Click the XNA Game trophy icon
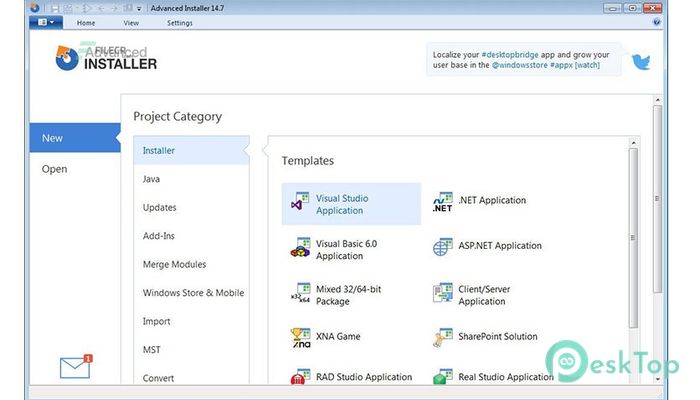Viewport: 700px width, 400px height. click(x=300, y=338)
